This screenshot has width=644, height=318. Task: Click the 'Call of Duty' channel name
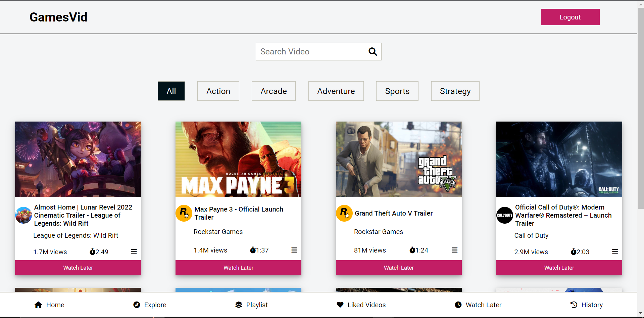pyautogui.click(x=532, y=235)
